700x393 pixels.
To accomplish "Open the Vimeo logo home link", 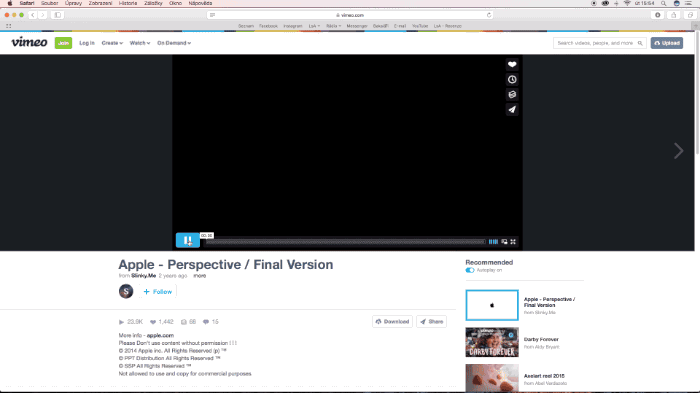I will [x=29, y=42].
